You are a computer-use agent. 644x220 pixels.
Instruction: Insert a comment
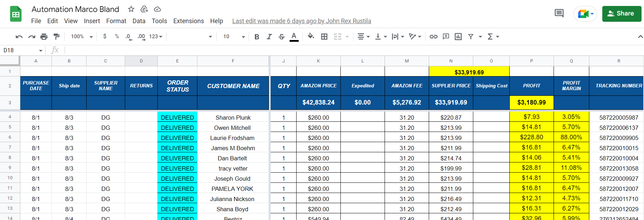click(x=446, y=36)
